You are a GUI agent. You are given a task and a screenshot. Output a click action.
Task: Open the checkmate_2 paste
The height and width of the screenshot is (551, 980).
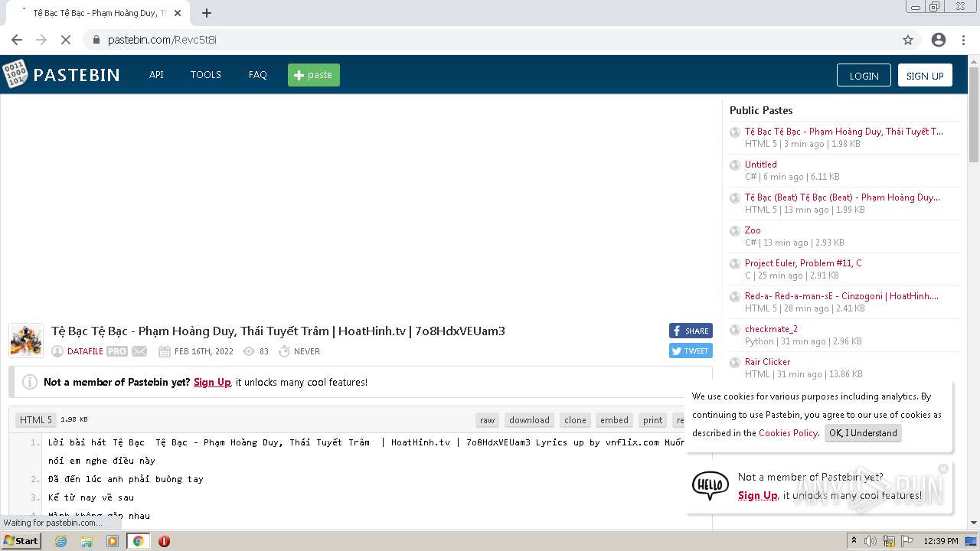pos(771,329)
